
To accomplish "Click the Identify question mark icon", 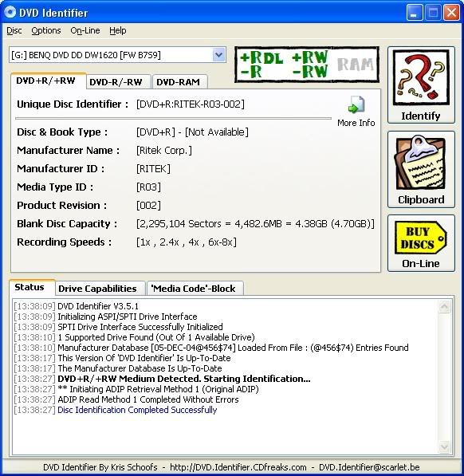I will (421, 77).
